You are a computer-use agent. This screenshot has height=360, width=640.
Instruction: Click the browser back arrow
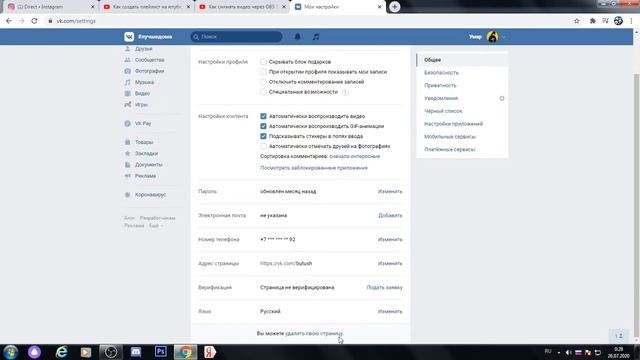(x=9, y=21)
